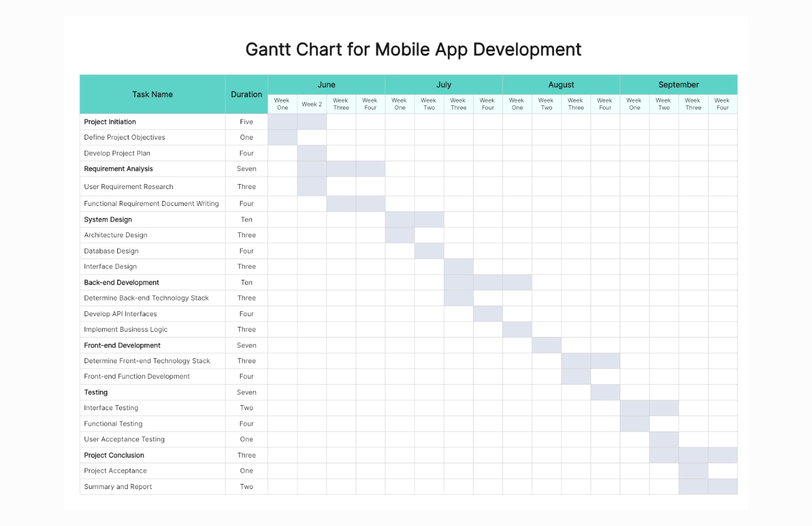Image resolution: width=812 pixels, height=526 pixels.
Task: Click the Gantt Chart for Mobile App Development title
Action: 413,49
